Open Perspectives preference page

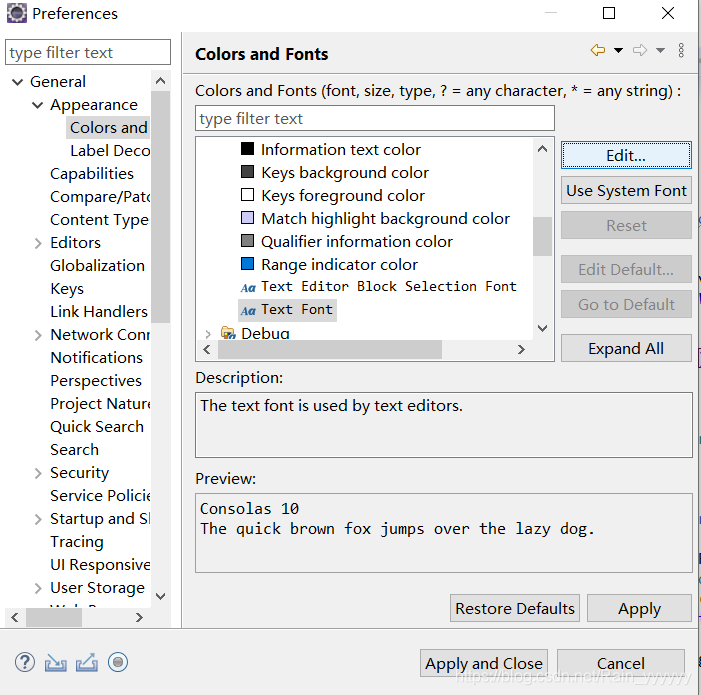click(x=96, y=381)
